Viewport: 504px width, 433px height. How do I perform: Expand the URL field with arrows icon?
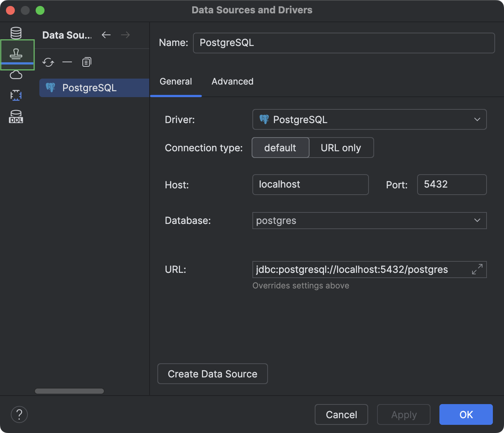pyautogui.click(x=477, y=269)
